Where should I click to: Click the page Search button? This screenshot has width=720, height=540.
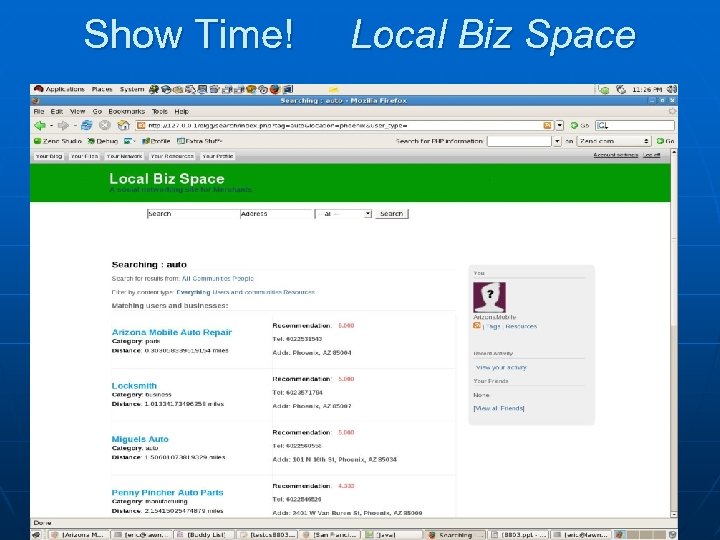coord(392,214)
